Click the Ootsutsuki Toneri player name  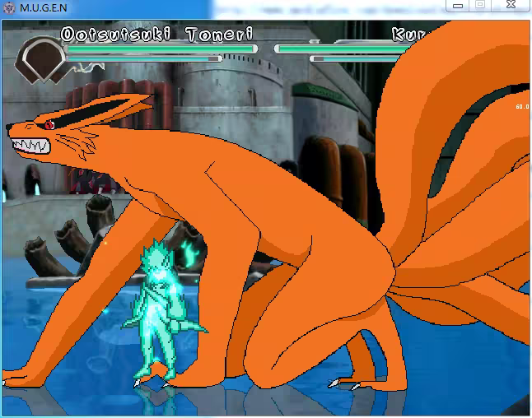[x=156, y=35]
